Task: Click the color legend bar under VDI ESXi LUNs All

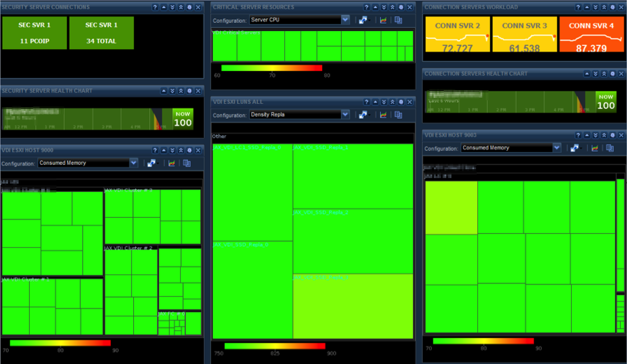Action: [275, 346]
